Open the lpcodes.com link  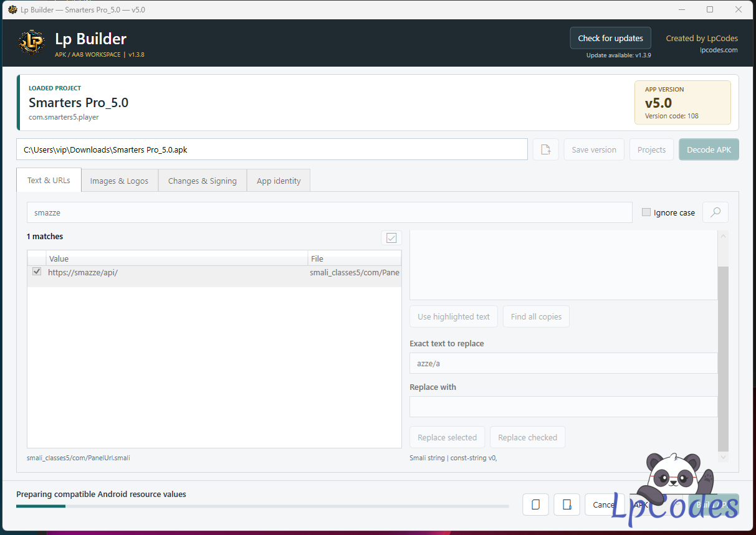(719, 50)
